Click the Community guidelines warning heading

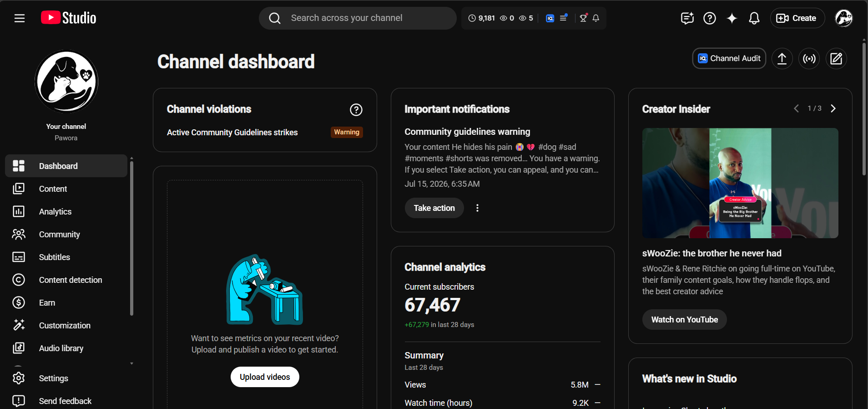click(467, 132)
